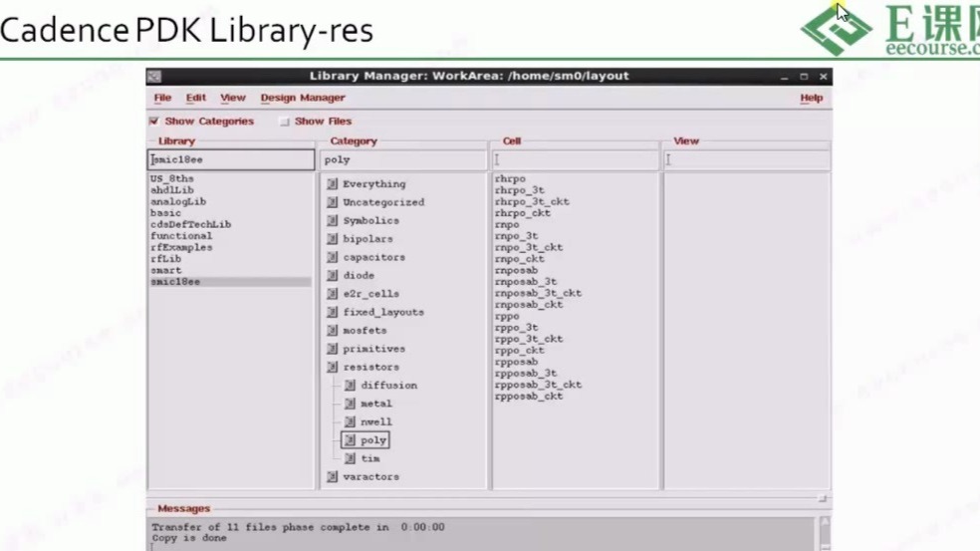Select the rppo cell
980x551 pixels.
tap(507, 317)
